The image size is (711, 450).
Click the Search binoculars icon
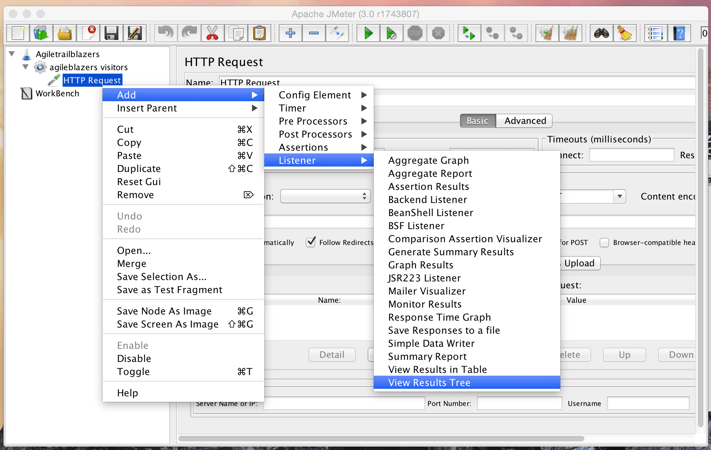pos(601,33)
